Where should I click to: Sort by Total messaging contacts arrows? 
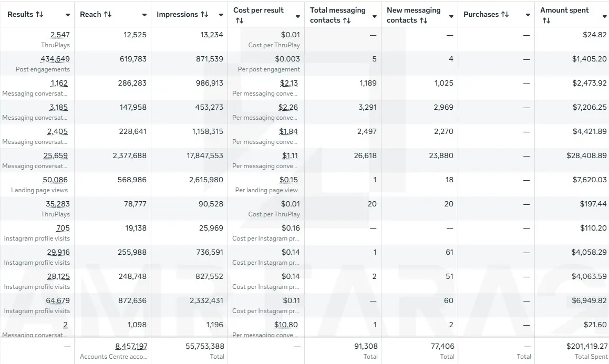click(347, 20)
